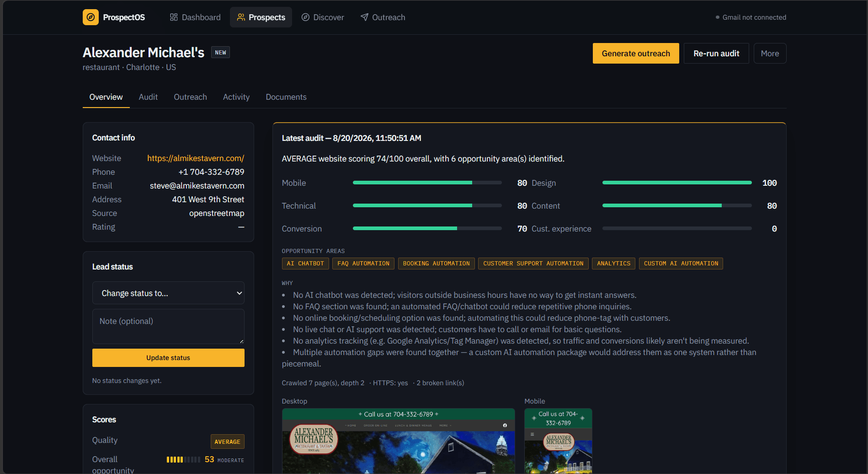Open the Prospects nav item

pyautogui.click(x=261, y=17)
